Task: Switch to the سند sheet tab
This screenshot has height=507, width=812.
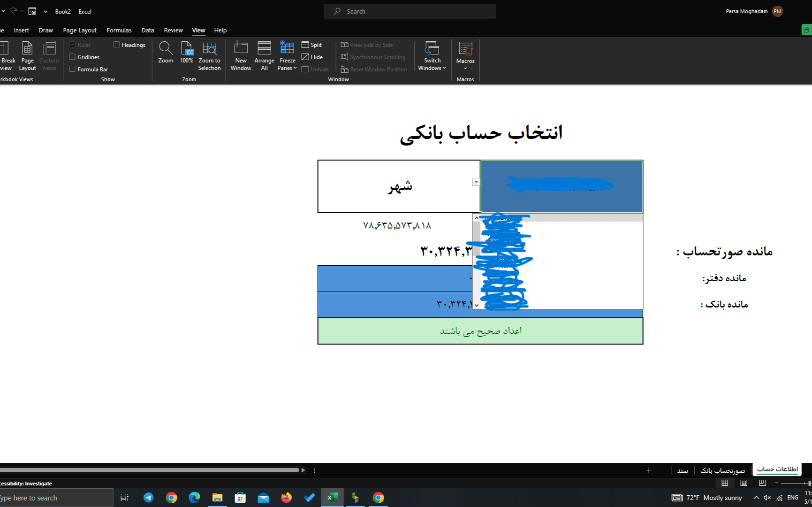Action: pyautogui.click(x=683, y=470)
